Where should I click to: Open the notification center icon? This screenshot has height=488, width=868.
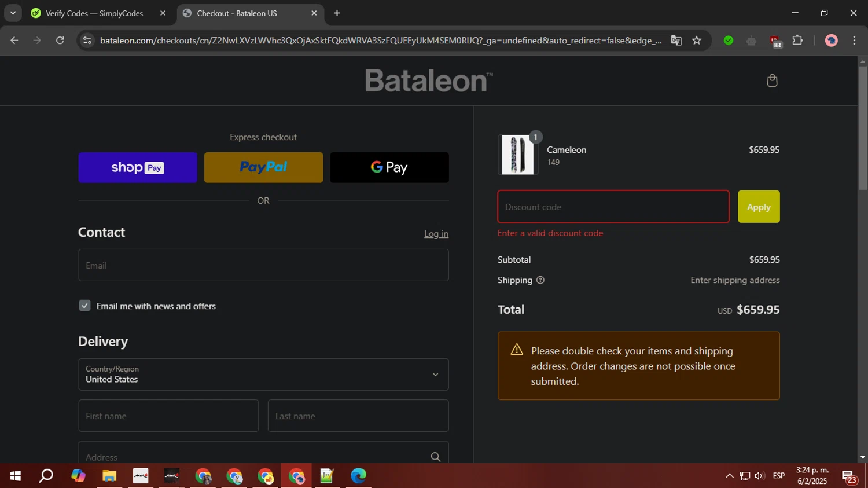pyautogui.click(x=849, y=476)
